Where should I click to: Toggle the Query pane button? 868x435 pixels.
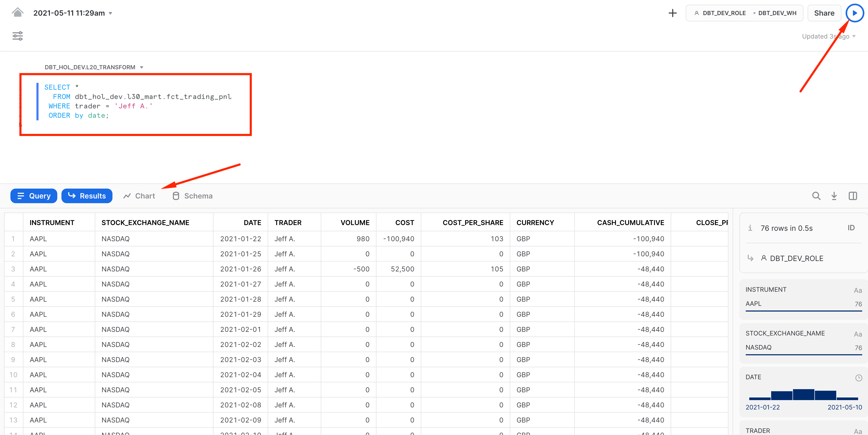pyautogui.click(x=34, y=196)
